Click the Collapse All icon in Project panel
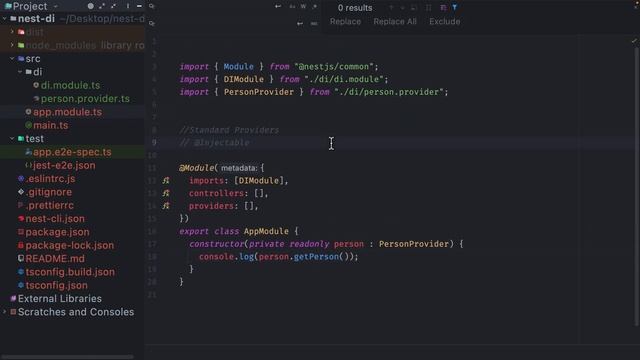Viewport: 640px width, 360px height. pos(113,6)
